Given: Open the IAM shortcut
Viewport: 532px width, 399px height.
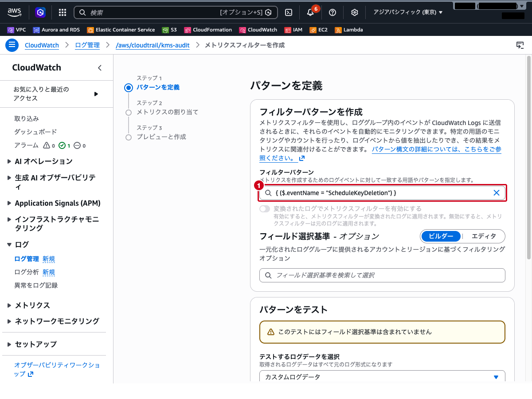Looking at the screenshot, I should click(293, 30).
